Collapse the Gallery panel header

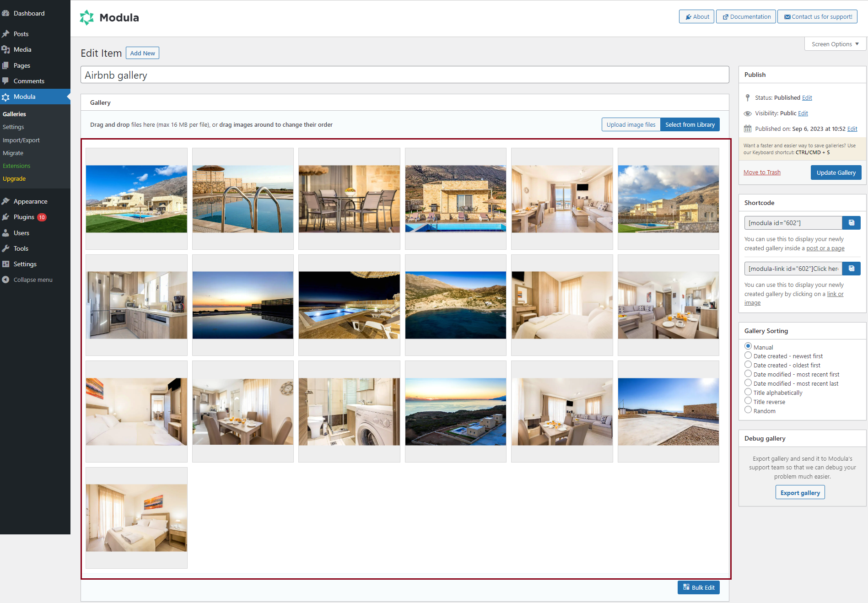[405, 102]
